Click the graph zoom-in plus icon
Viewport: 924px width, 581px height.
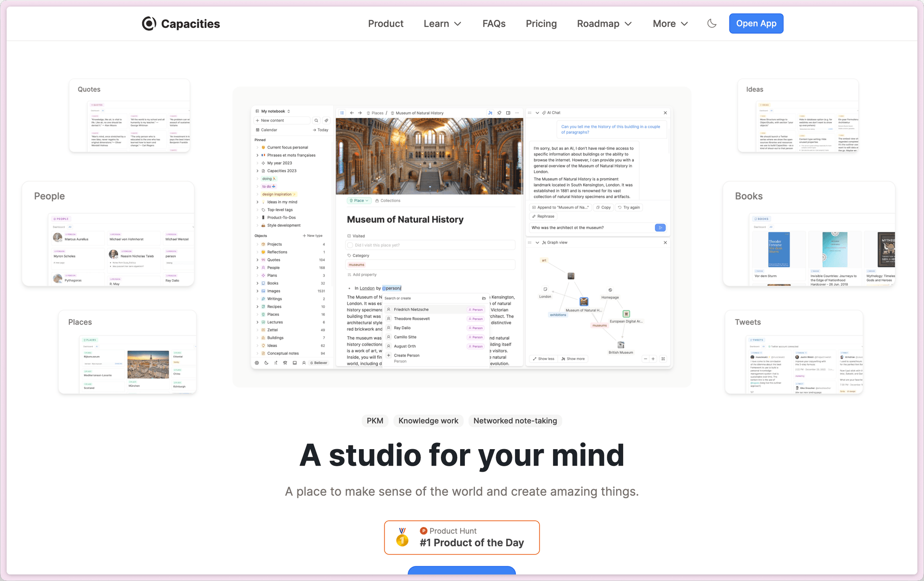pyautogui.click(x=653, y=359)
